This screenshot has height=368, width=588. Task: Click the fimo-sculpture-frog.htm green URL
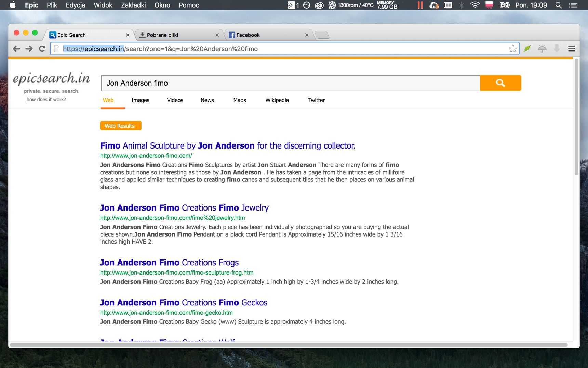click(177, 272)
